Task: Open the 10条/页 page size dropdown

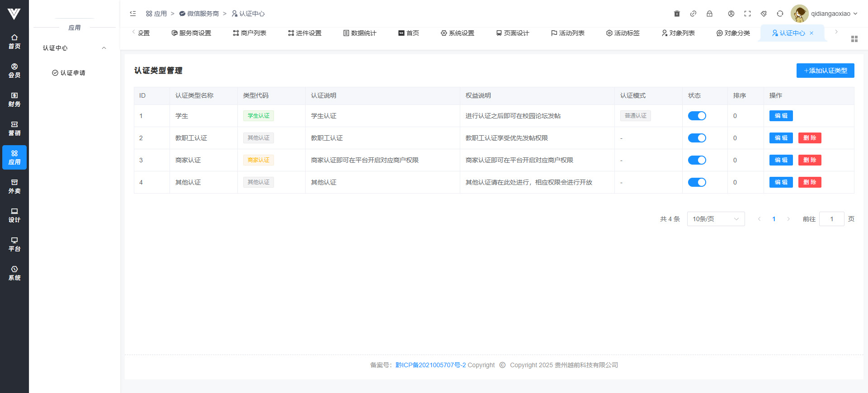Action: click(715, 219)
